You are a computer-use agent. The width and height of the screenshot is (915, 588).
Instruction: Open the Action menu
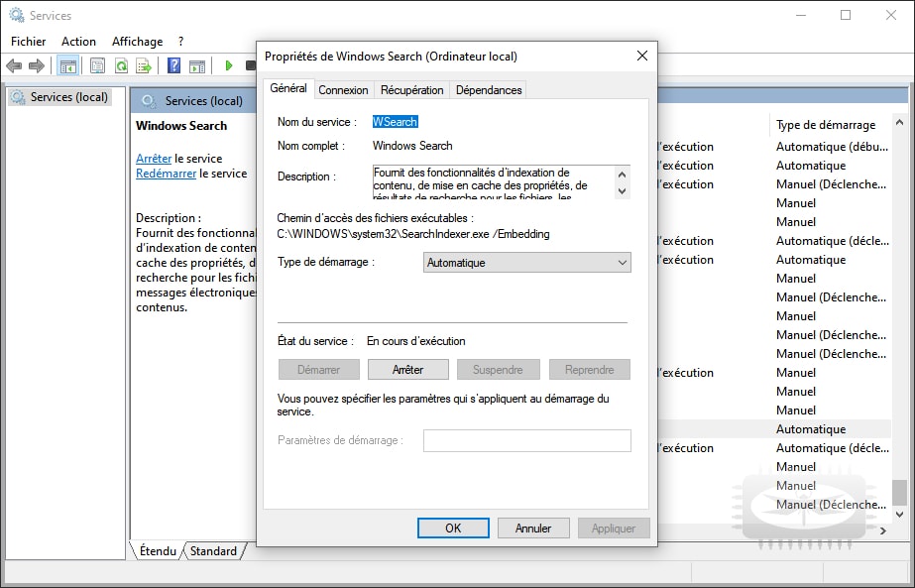point(78,42)
